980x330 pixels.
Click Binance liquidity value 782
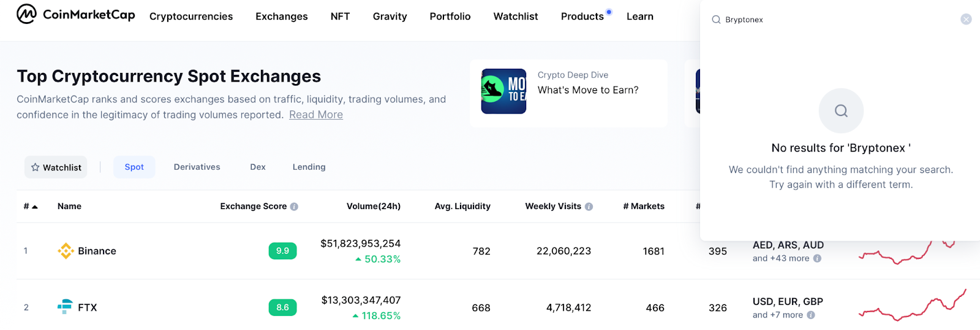click(481, 251)
